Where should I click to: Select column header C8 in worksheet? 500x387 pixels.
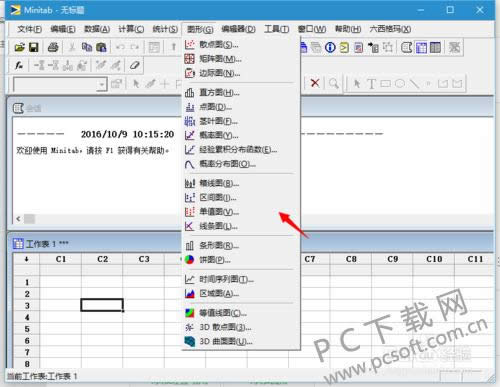point(351,259)
